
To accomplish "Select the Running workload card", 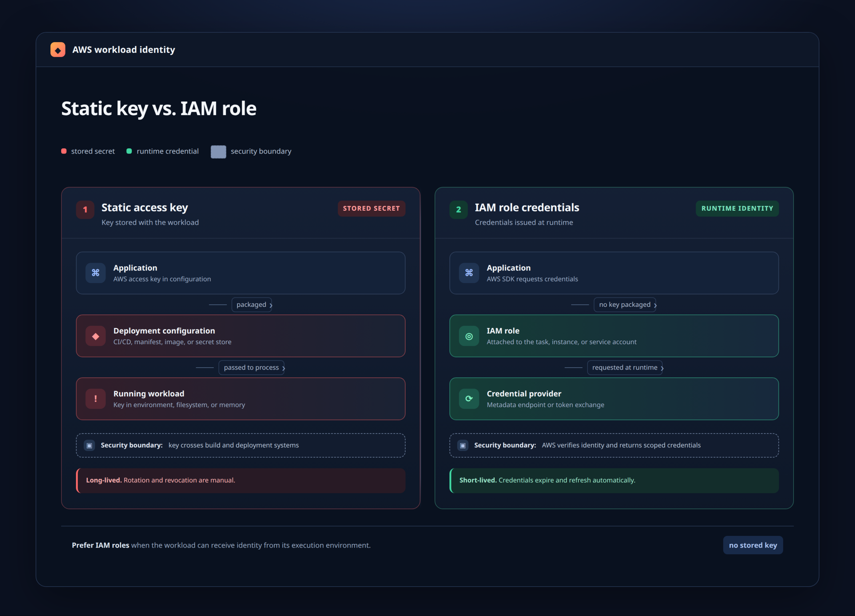I will point(240,399).
